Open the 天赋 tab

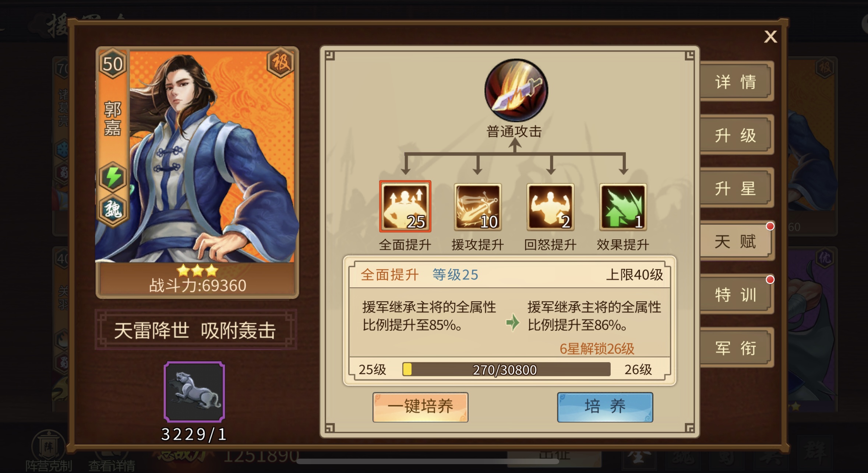(x=736, y=241)
